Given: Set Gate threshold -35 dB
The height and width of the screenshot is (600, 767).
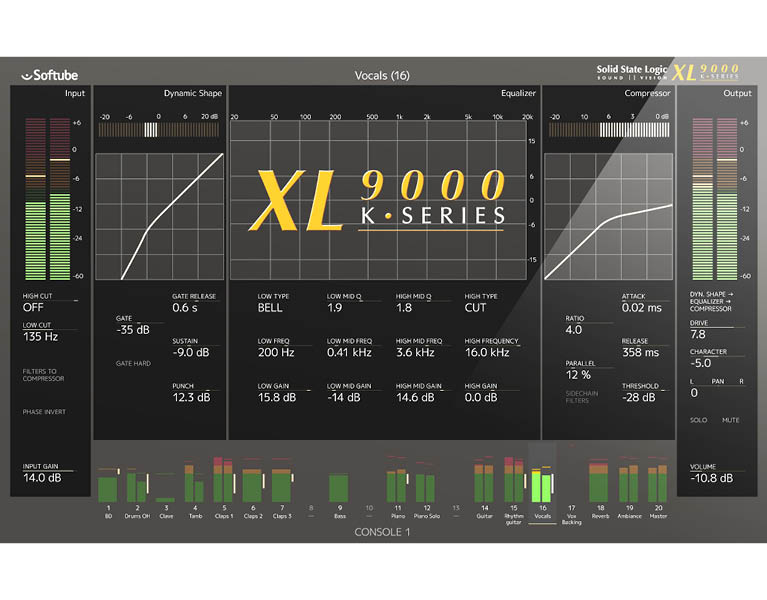Looking at the screenshot, I should point(133,330).
